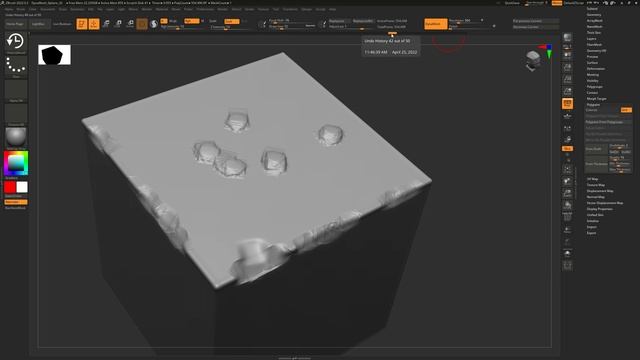Open the current brush picker thumbnail
640x360 pixels.
[16, 43]
